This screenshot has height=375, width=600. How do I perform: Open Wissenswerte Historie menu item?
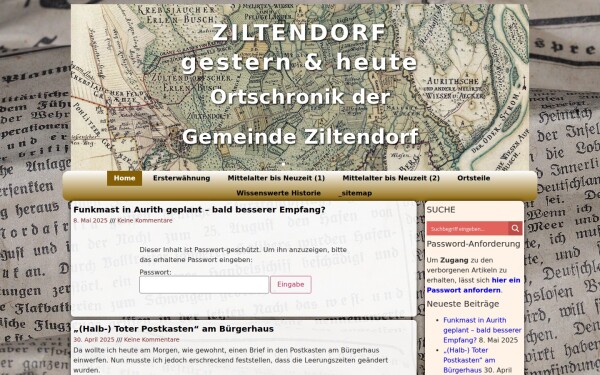click(x=279, y=193)
